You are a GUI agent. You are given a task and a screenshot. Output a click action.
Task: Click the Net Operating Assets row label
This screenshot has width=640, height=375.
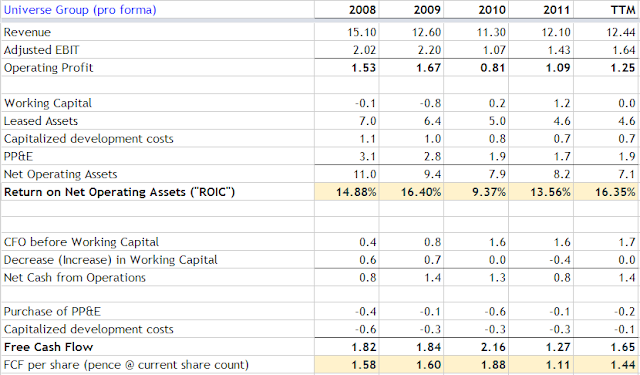[60, 175]
